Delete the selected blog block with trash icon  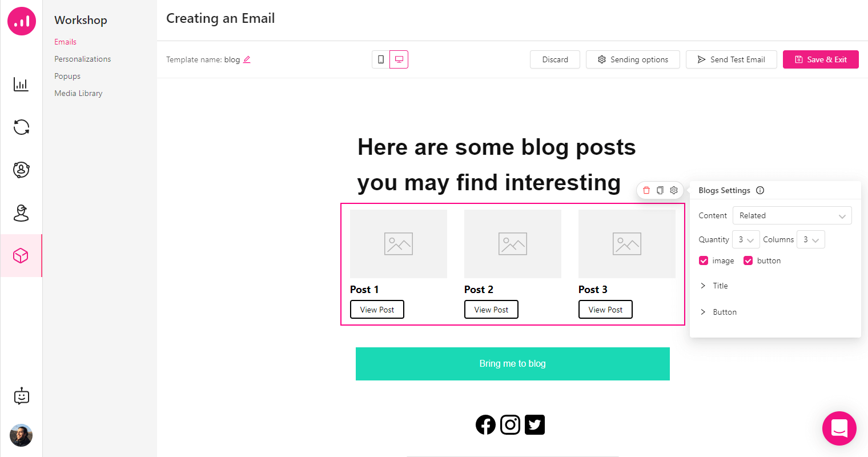click(x=646, y=190)
